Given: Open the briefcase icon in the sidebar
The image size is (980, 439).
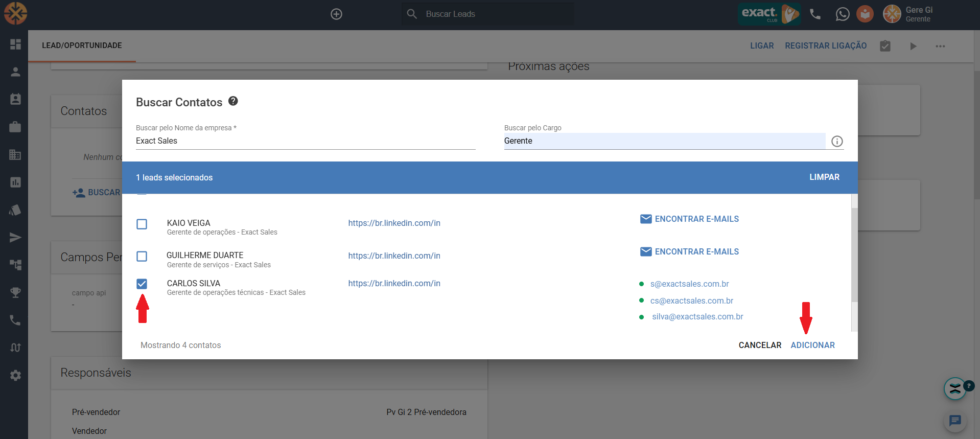Looking at the screenshot, I should point(15,127).
